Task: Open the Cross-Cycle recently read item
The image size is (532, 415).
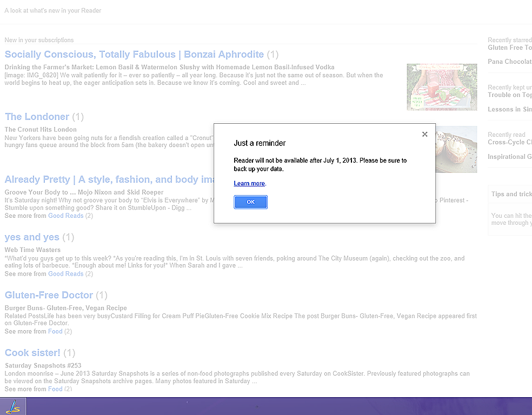Action: pyautogui.click(x=510, y=142)
